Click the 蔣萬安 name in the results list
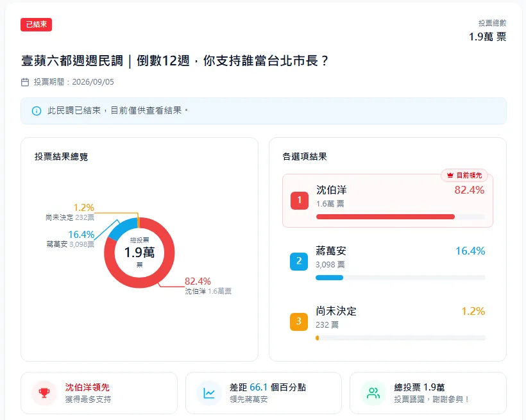 (331, 251)
